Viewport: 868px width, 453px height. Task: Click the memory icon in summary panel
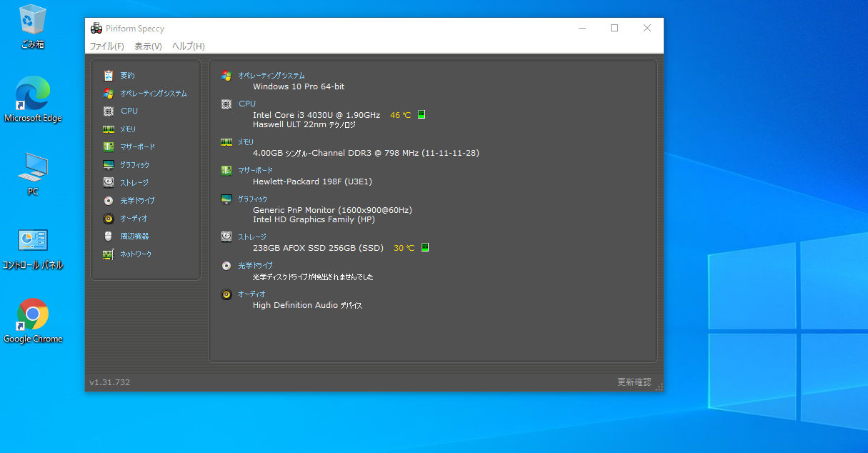point(226,141)
